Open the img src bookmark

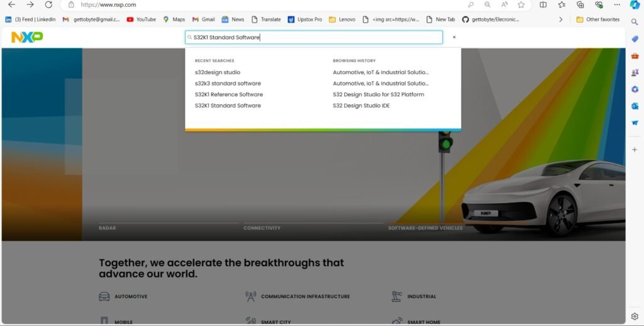click(x=391, y=20)
